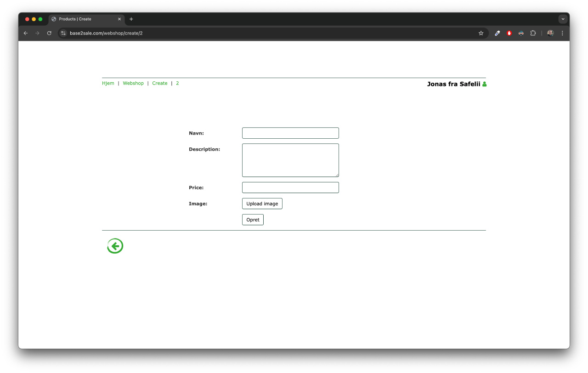The image size is (588, 373).
Task: Go back to the previous browser page
Action: pos(26,33)
